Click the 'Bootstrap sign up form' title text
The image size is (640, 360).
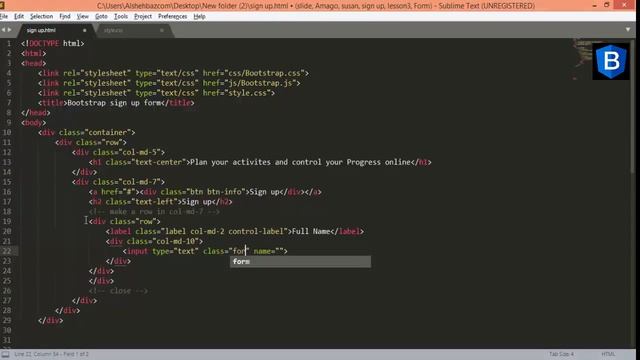click(114, 103)
